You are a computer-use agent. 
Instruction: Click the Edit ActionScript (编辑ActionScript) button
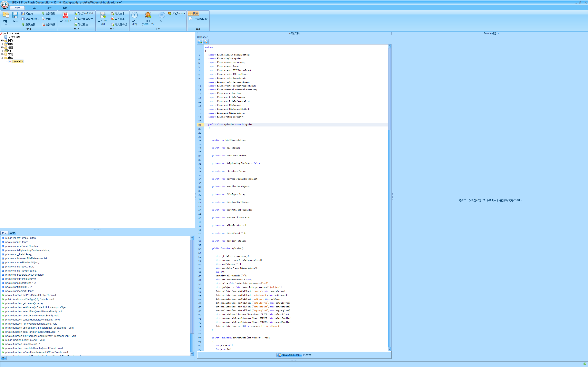(289, 355)
